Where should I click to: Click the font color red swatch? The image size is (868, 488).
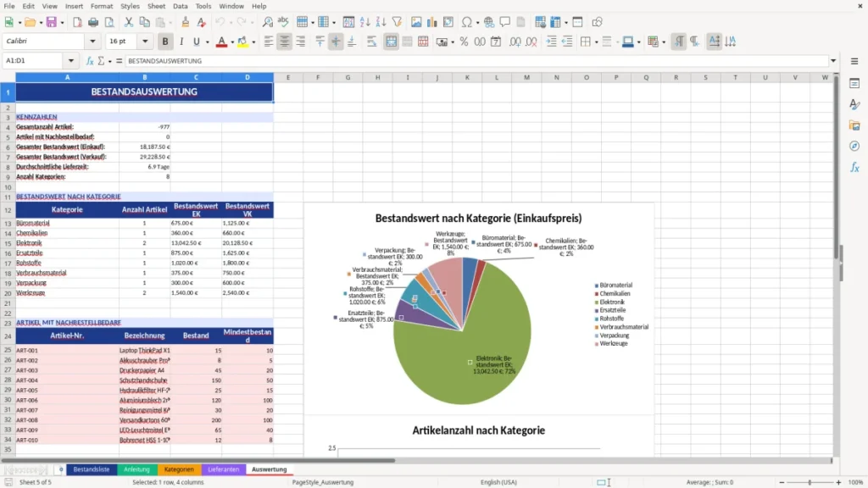pos(221,42)
